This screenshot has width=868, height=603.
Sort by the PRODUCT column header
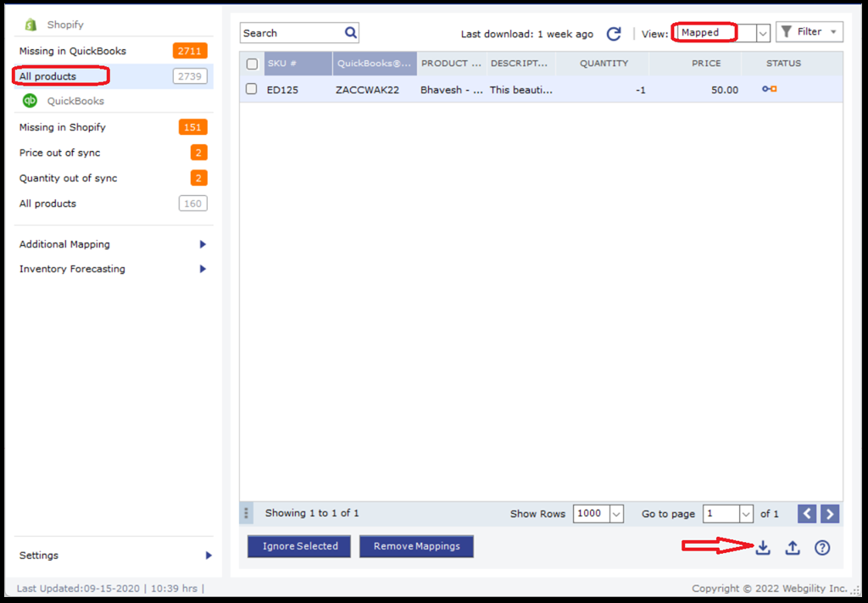pos(452,64)
